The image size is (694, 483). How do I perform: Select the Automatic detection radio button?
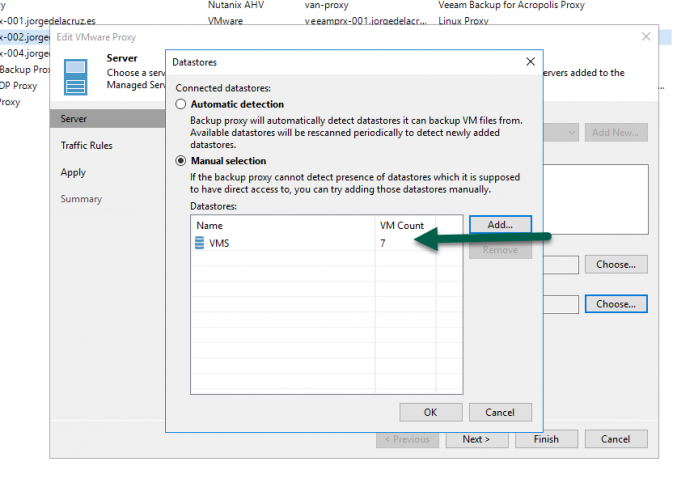point(181,104)
